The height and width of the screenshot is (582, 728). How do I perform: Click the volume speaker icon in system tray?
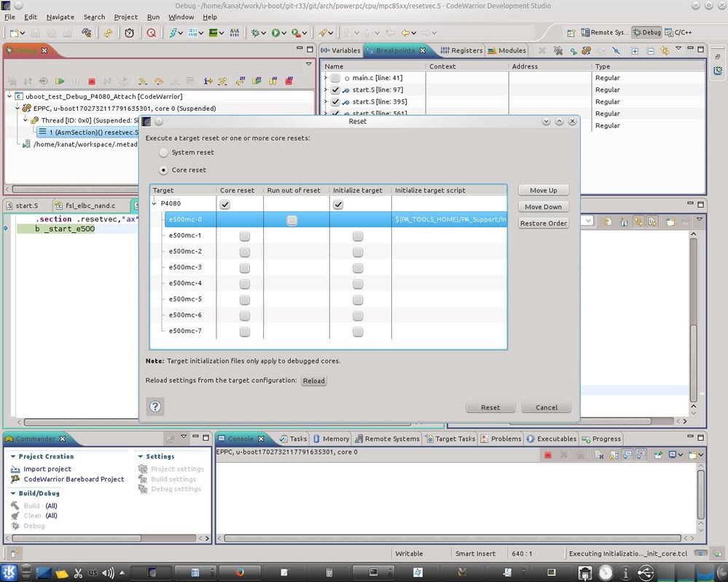click(x=107, y=573)
